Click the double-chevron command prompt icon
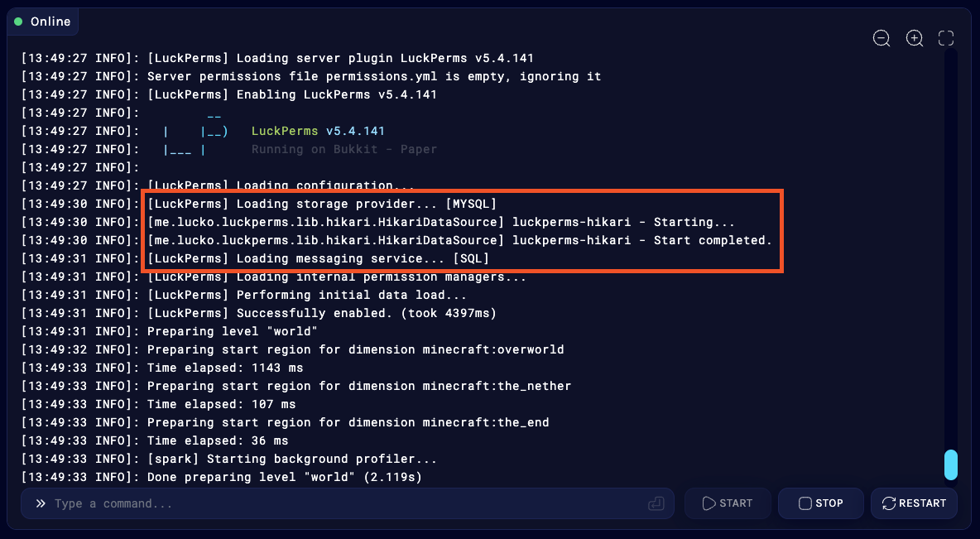Screen dimensions: 980x539 tap(40, 503)
